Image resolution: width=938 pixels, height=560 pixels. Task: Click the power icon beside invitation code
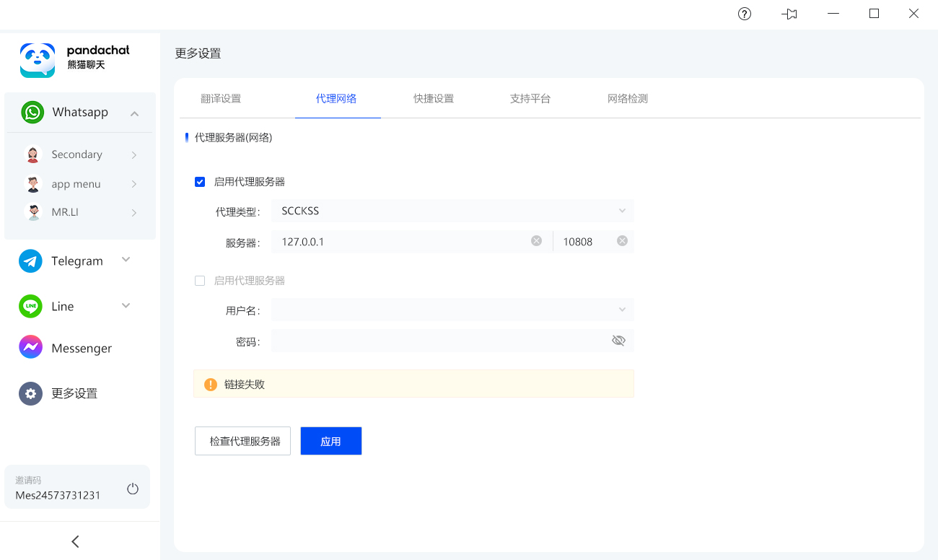133,489
